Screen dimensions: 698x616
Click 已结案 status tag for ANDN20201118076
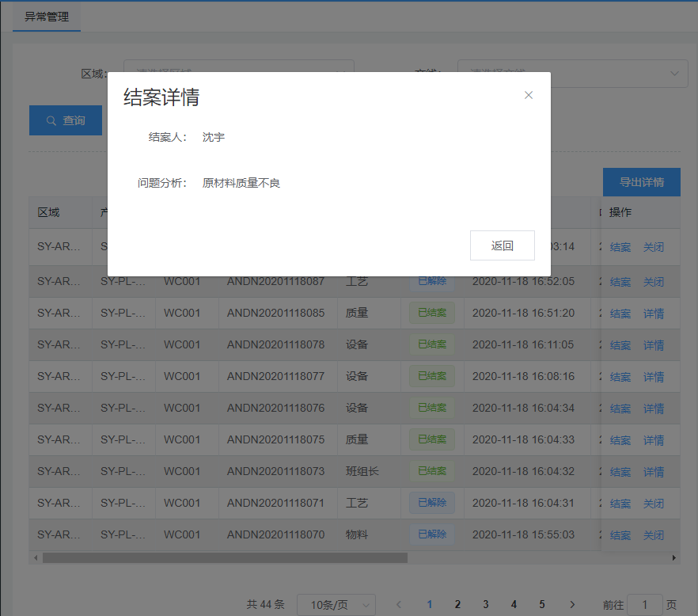pos(431,408)
